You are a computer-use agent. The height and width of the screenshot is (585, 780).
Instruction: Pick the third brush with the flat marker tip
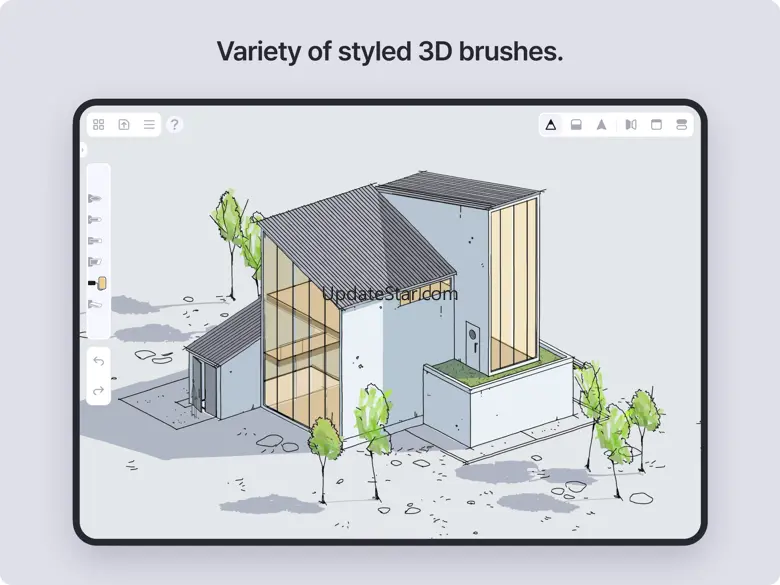click(95, 241)
